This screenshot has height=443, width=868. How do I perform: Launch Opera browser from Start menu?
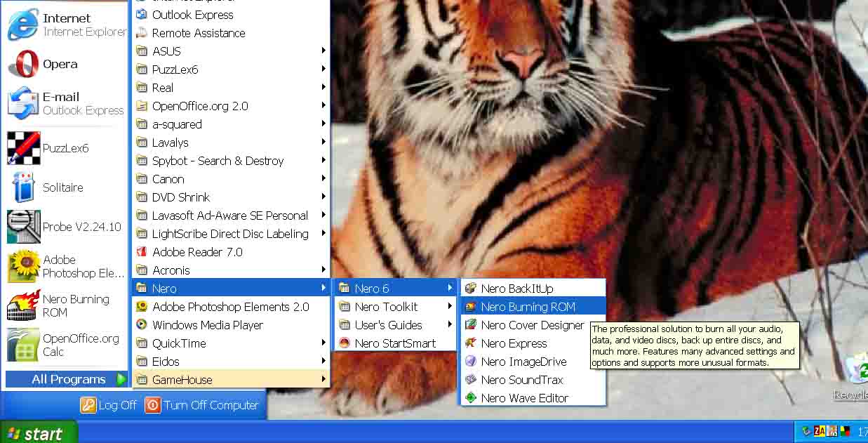(x=67, y=64)
